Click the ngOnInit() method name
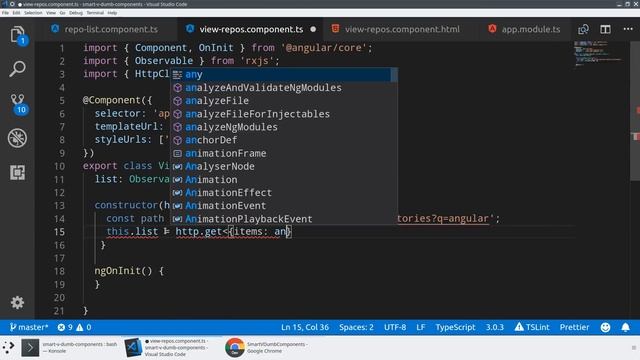Image resolution: width=640 pixels, height=360 pixels. [x=117, y=271]
